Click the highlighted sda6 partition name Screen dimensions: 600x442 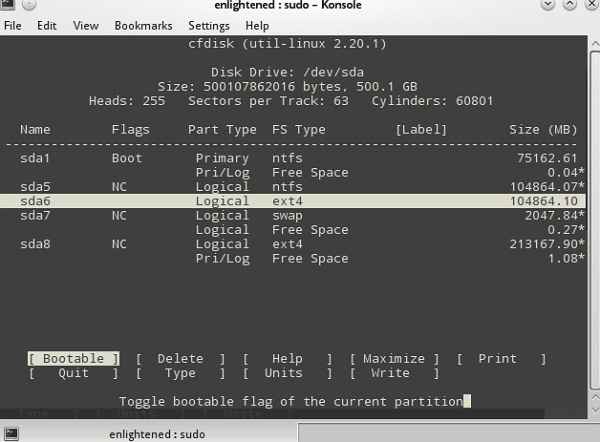35,201
